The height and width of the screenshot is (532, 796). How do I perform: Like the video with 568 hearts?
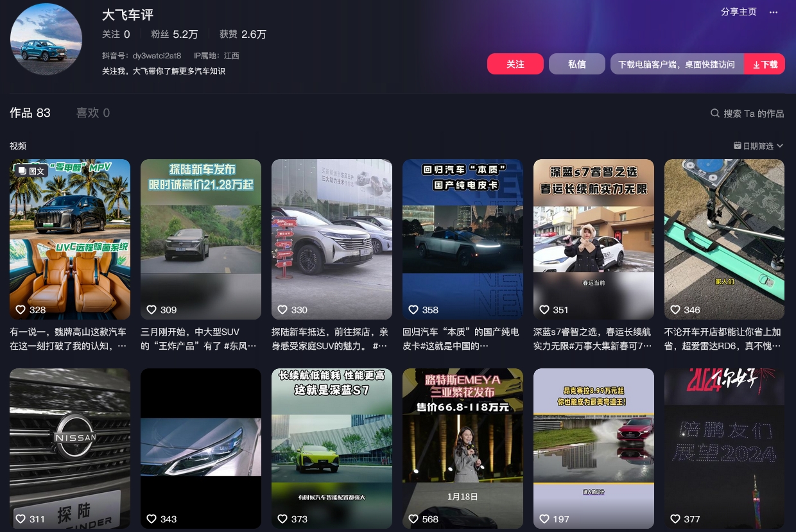(x=413, y=519)
